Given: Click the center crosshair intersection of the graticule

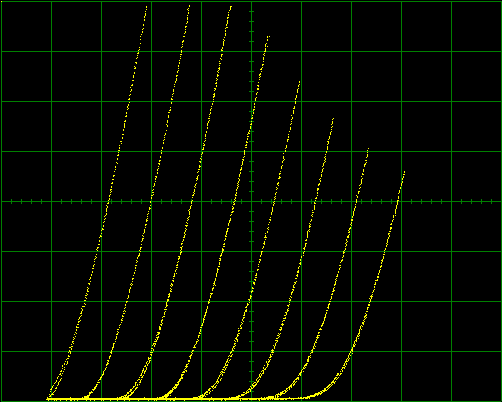Looking at the screenshot, I should tap(251, 201).
